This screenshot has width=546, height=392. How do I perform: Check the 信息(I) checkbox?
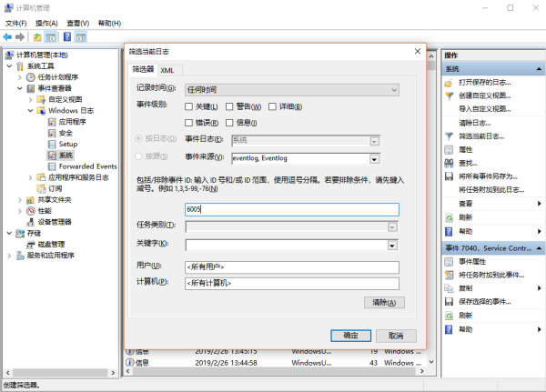click(229, 123)
